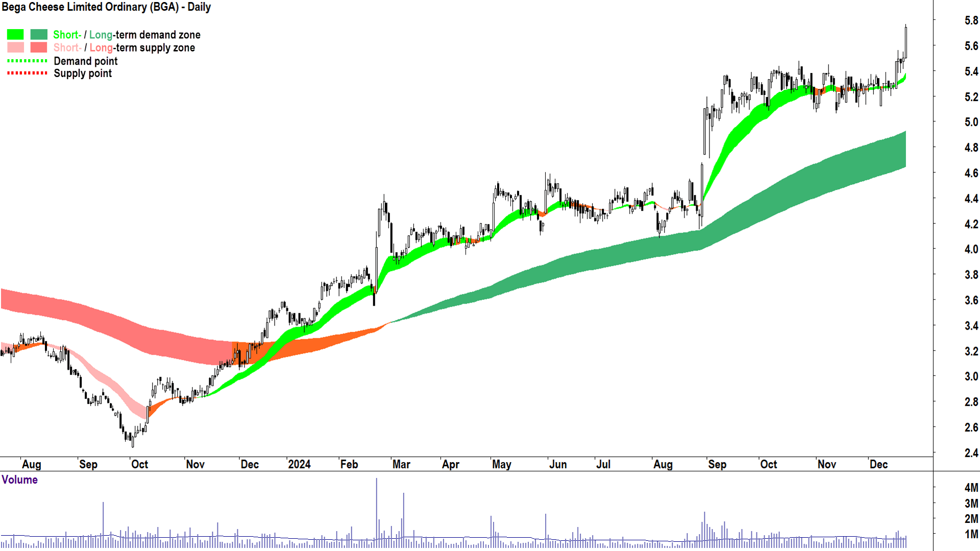
Task: Click the '2024' year label on the date axis
Action: [x=299, y=464]
